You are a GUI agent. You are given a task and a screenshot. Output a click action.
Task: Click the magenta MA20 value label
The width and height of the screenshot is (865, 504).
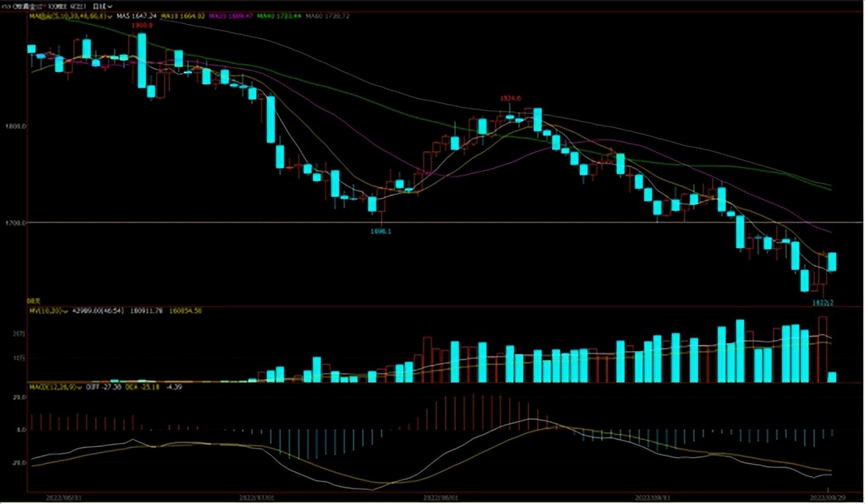click(230, 16)
